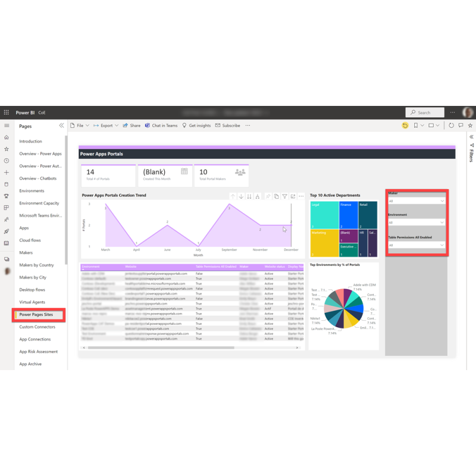Open Workspaces icon in left rail
Image resolution: width=476 pixels, height=476 pixels.
(7, 259)
